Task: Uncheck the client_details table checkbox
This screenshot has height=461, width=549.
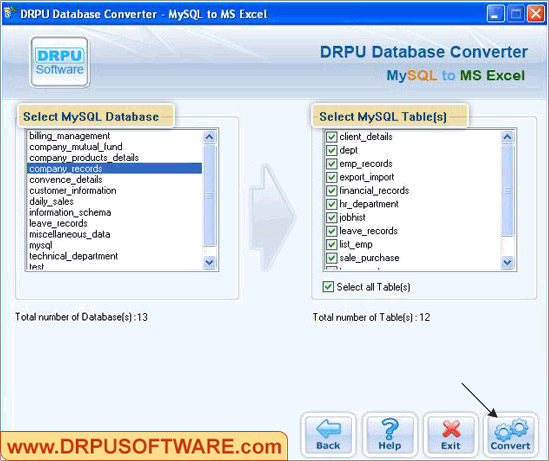Action: pyautogui.click(x=331, y=137)
